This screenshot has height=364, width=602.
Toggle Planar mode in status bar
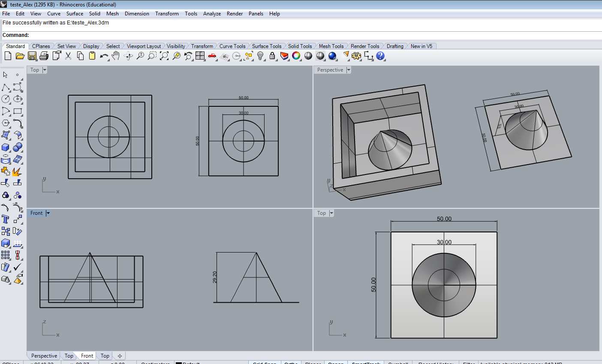click(313, 363)
